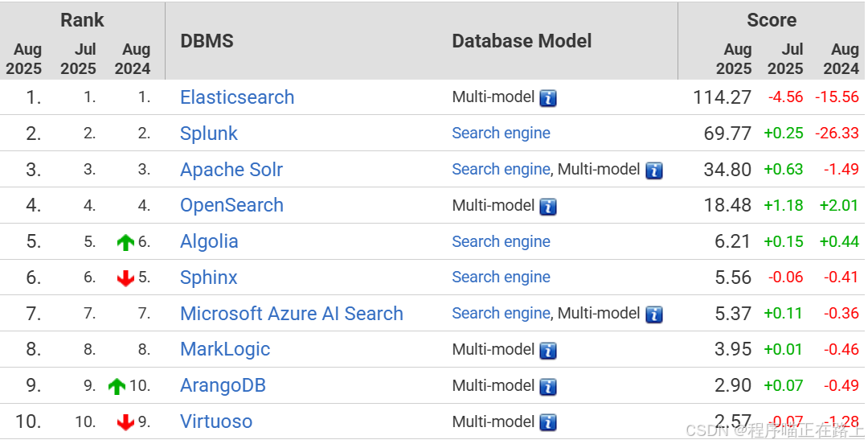The height and width of the screenshot is (444, 868).
Task: Open the Apache Solr link
Action: pyautogui.click(x=231, y=170)
